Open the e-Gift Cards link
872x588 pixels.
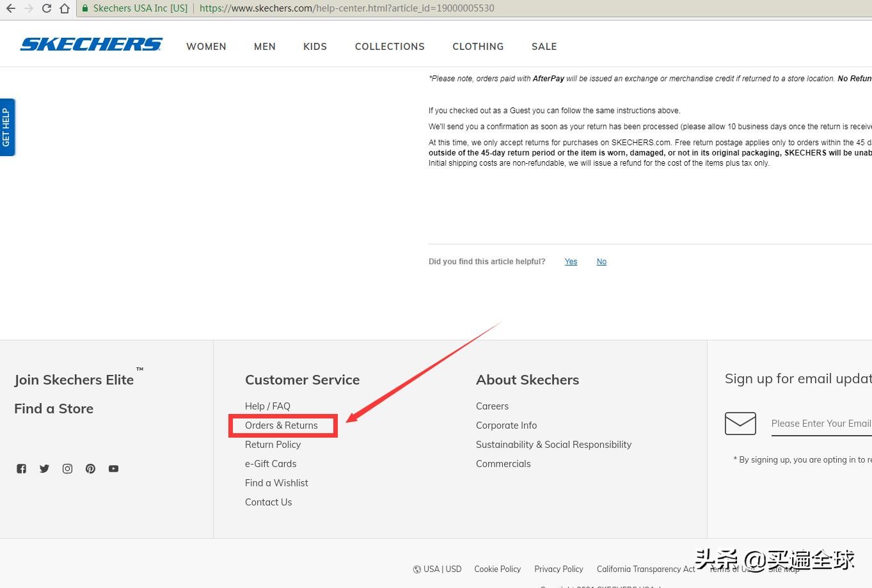click(271, 464)
